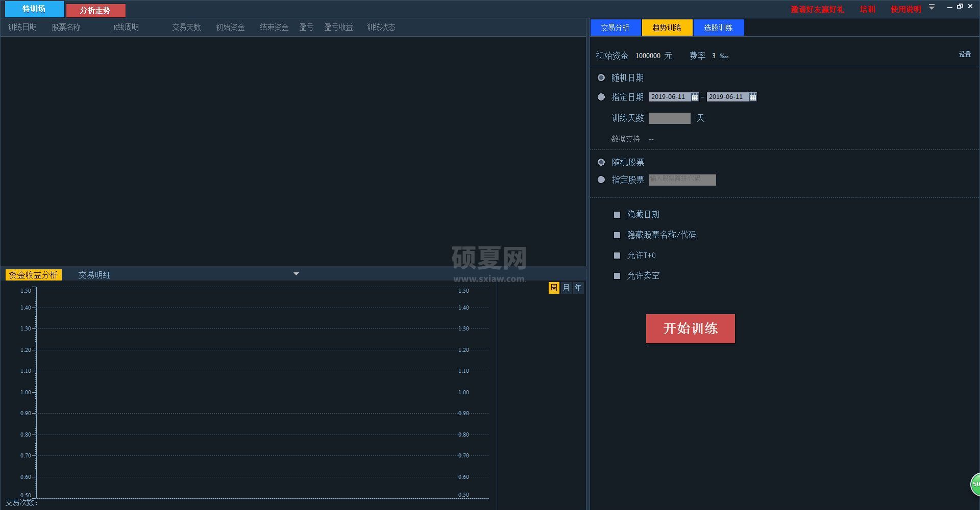Click the 结束资金 column header
The width and height of the screenshot is (980, 510).
(x=274, y=27)
